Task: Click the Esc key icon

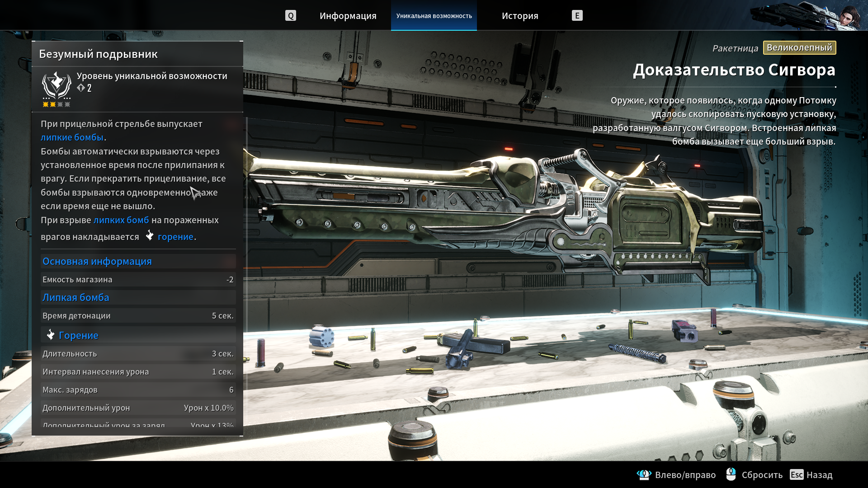Action: click(797, 474)
